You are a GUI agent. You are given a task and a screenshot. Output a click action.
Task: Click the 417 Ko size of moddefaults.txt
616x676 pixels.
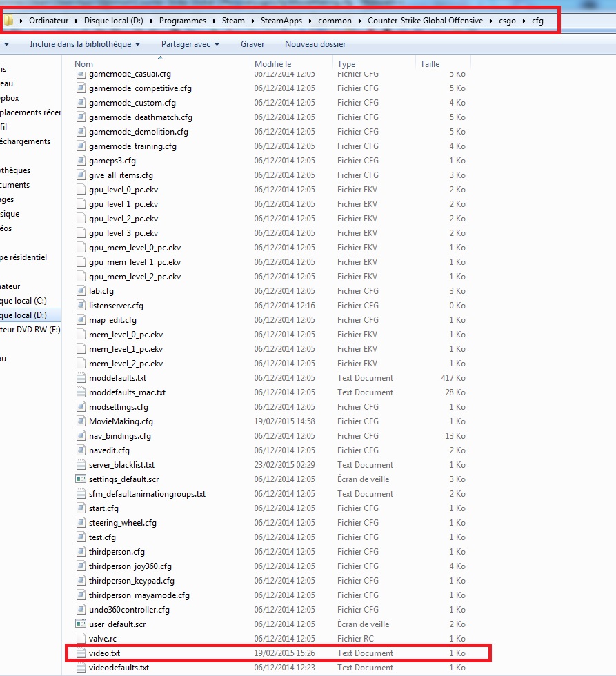pos(453,378)
